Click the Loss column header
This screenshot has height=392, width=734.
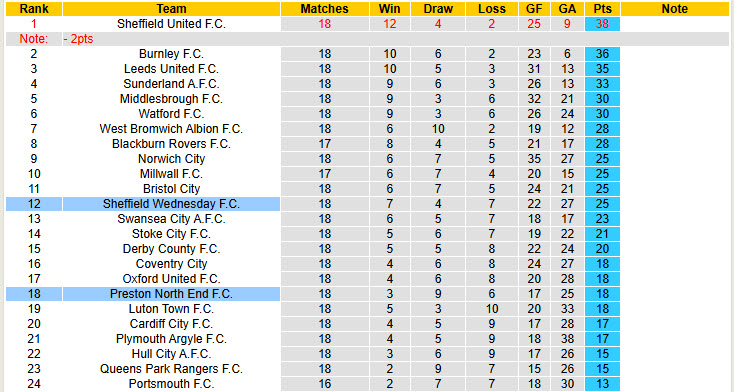click(492, 9)
